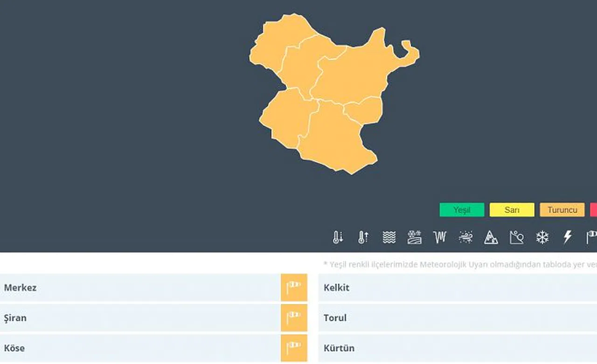This screenshot has width=597, height=364.
Task: Choose the orange Turuncu legend box
Action: (562, 210)
